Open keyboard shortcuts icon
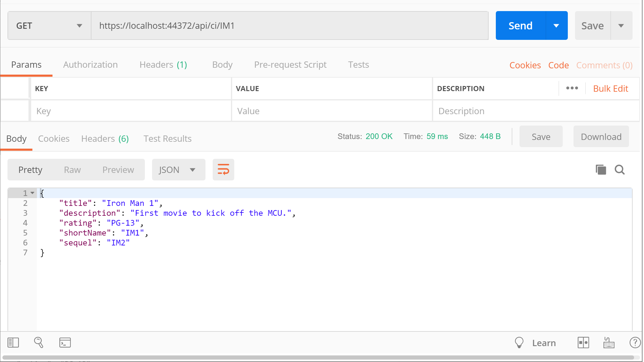 pyautogui.click(x=609, y=343)
